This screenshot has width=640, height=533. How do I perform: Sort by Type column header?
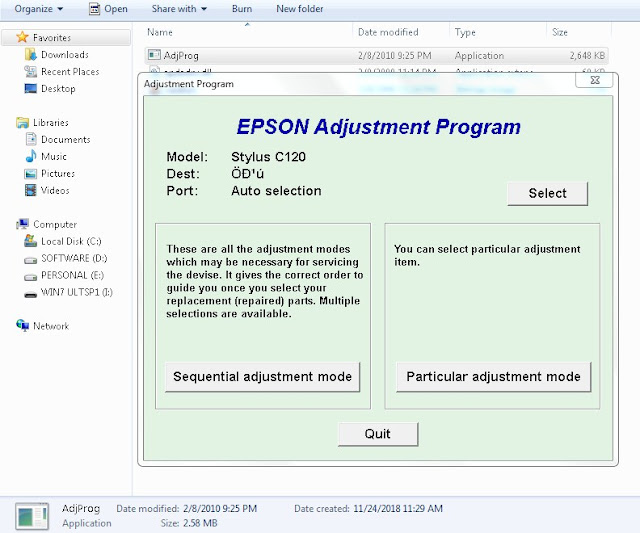(465, 32)
